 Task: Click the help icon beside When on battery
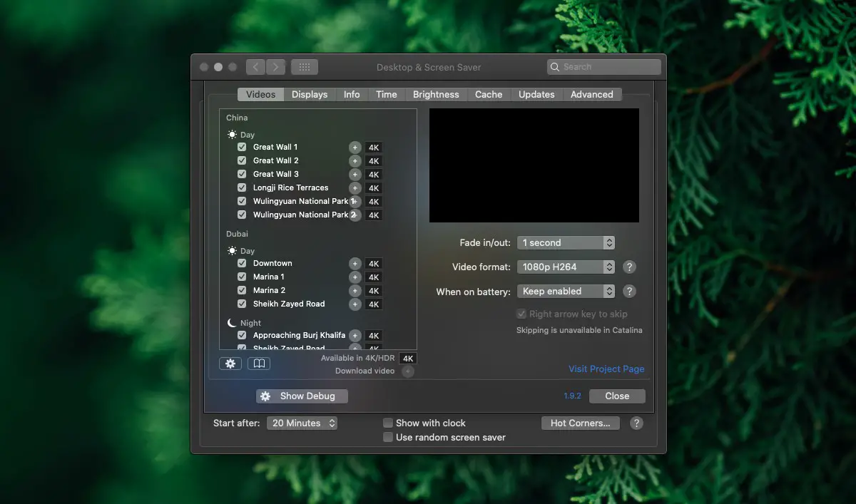629,291
